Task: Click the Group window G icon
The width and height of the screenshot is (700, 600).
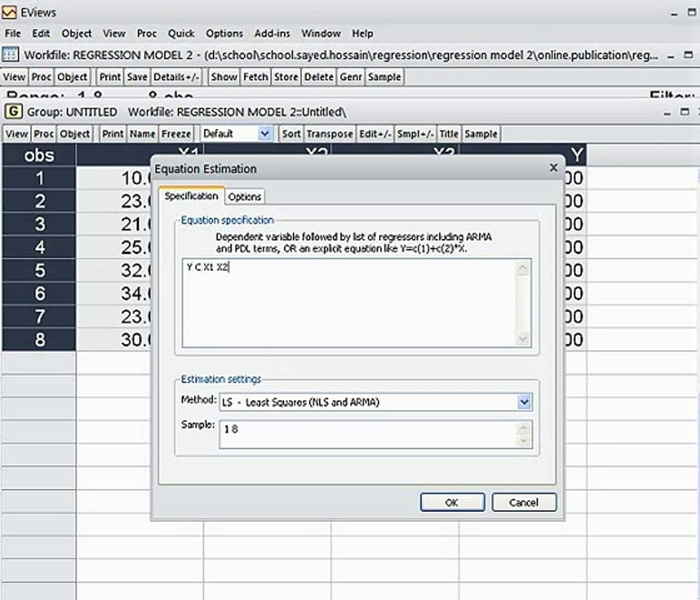Action: (13, 112)
